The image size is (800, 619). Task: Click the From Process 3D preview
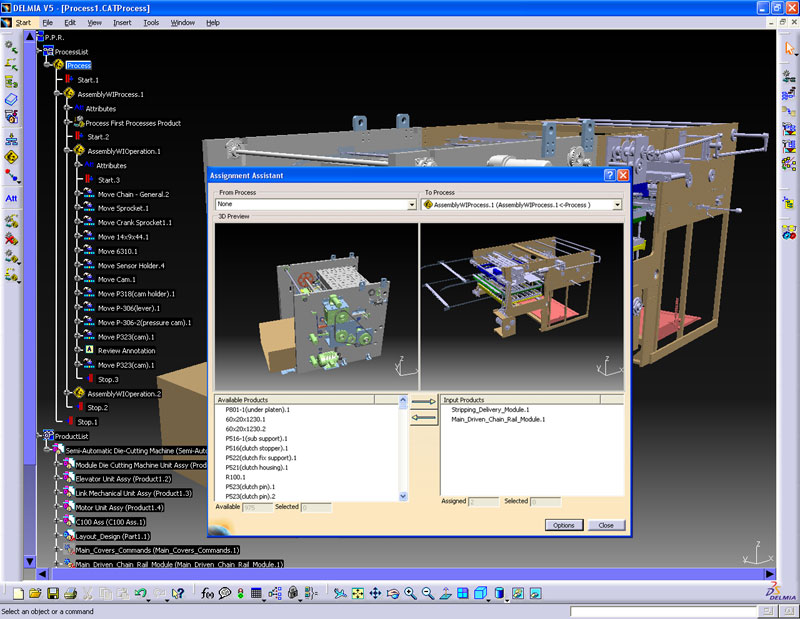pos(316,307)
